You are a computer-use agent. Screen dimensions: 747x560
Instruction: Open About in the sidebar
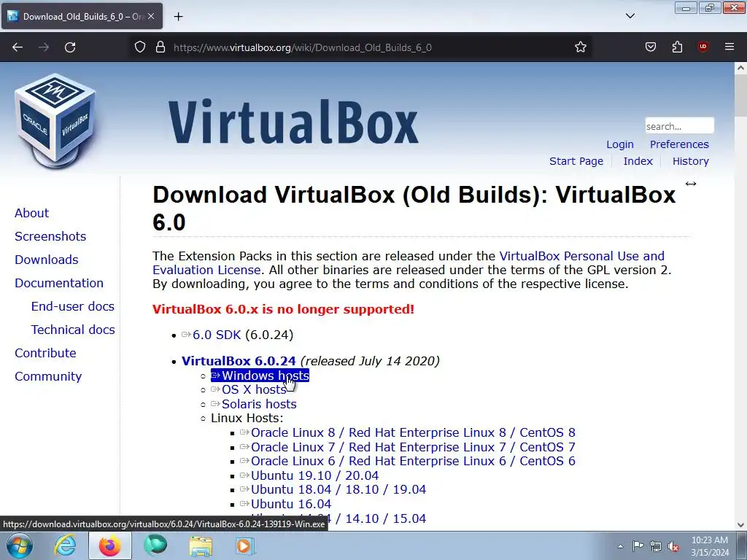click(31, 213)
